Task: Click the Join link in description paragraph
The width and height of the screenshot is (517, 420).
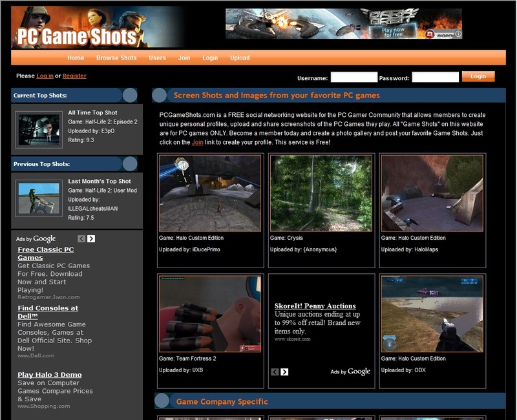Action: pyautogui.click(x=197, y=142)
